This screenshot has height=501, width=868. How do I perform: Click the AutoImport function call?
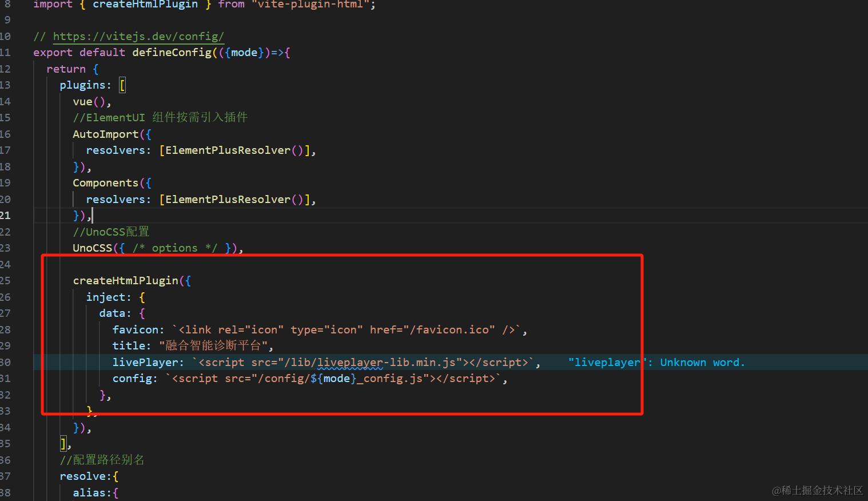[106, 134]
